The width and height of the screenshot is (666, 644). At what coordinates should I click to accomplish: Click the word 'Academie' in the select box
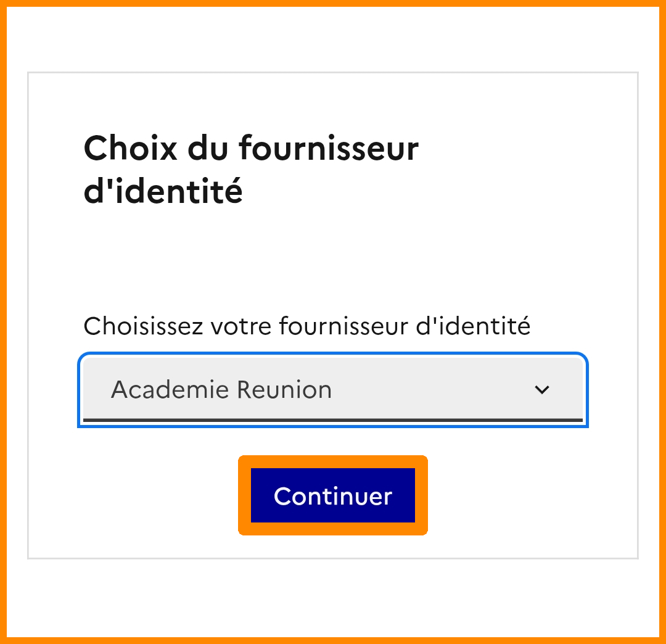(x=170, y=390)
